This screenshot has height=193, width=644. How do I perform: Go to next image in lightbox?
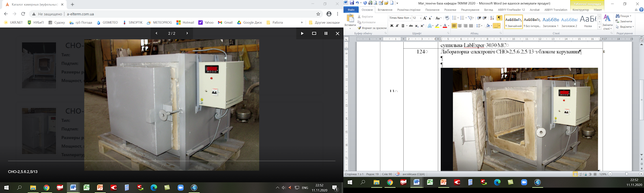click(x=187, y=33)
